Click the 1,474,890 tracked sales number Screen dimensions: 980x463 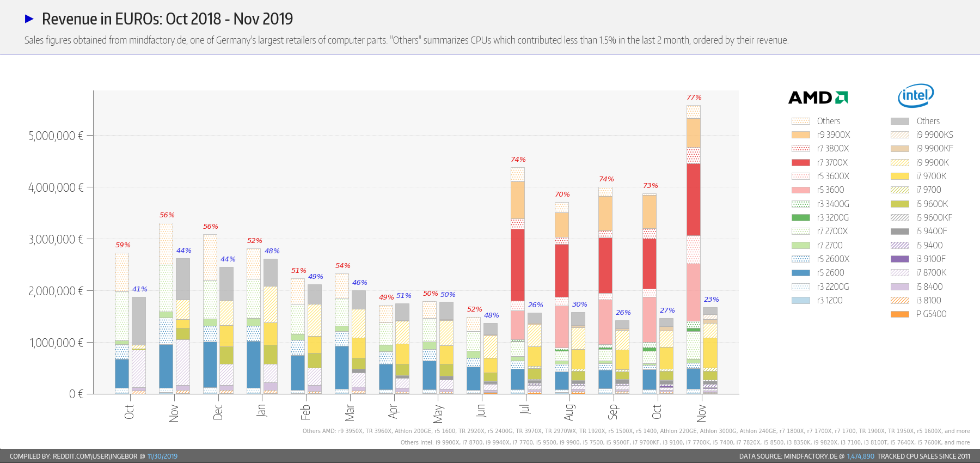860,456
